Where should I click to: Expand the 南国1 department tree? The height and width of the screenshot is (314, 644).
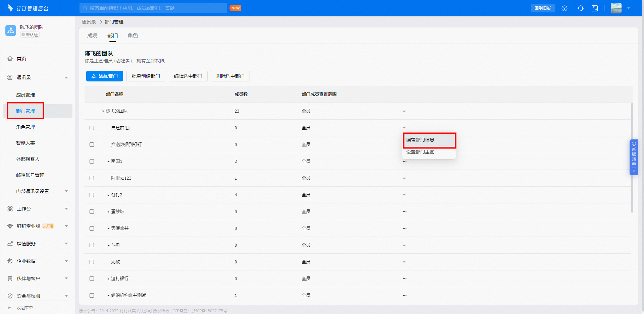[108, 162]
